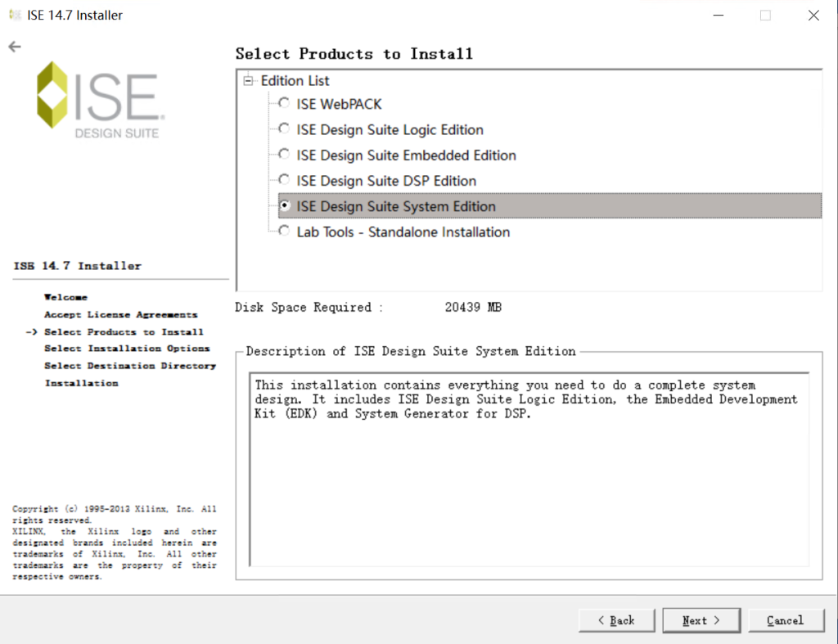This screenshot has width=838, height=644.
Task: Choose Lab Tools - Standalone Installation
Action: pyautogui.click(x=284, y=232)
